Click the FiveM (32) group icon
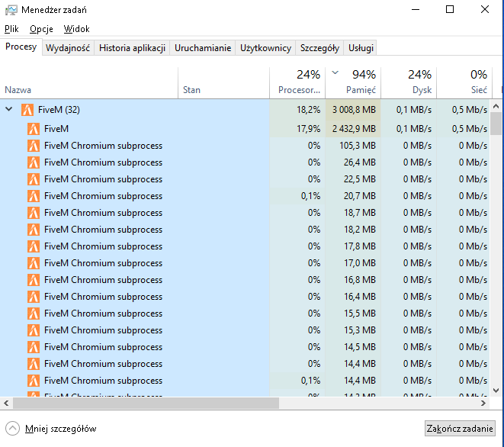 [27, 110]
